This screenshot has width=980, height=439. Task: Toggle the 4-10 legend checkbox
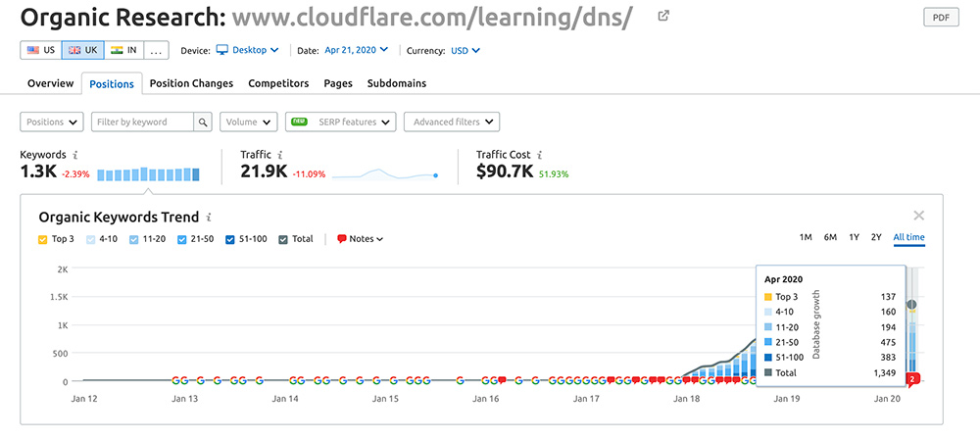[x=91, y=239]
